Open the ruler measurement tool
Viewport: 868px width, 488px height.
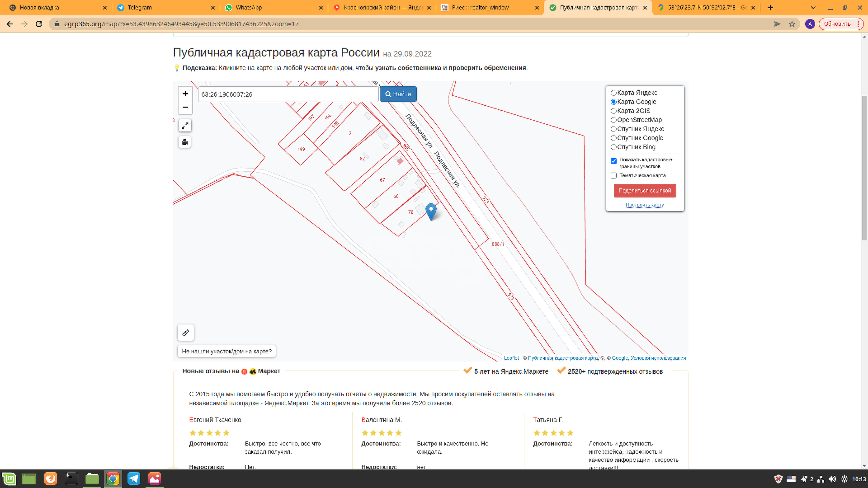coord(185,333)
